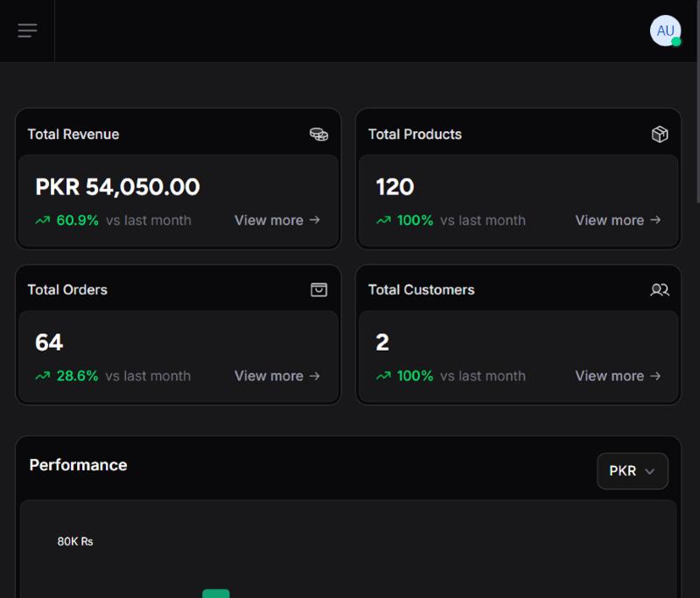Click the green online status dot on avatar
The image size is (700, 598).
coord(675,41)
